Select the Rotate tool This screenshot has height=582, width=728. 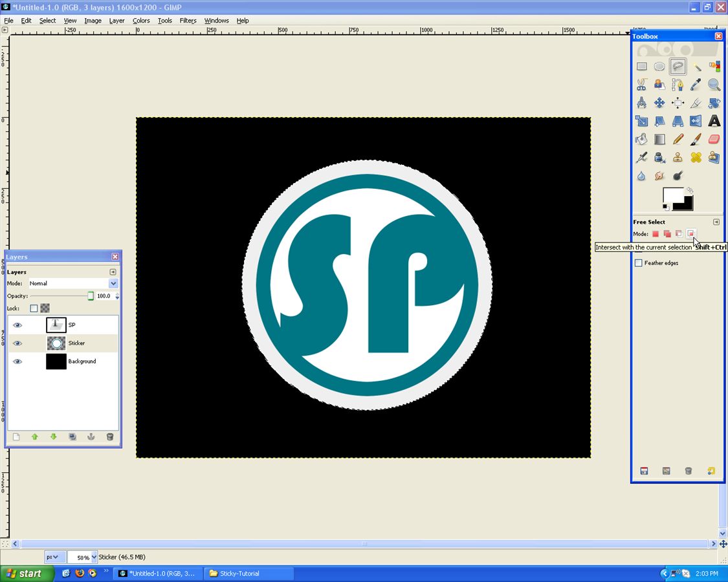pyautogui.click(x=714, y=103)
